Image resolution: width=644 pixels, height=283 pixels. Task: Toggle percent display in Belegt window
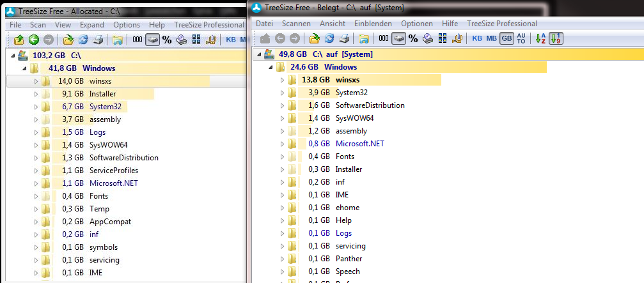click(413, 38)
